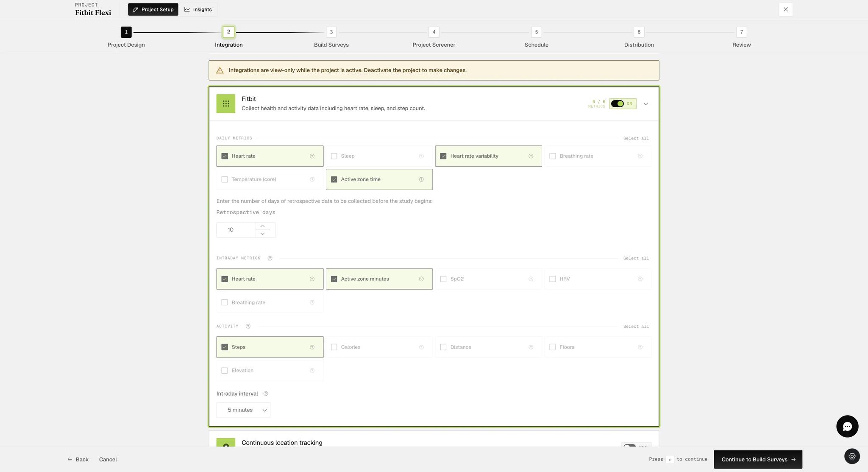This screenshot has height=472, width=868.
Task: Open the round settings gear button
Action: (852, 456)
